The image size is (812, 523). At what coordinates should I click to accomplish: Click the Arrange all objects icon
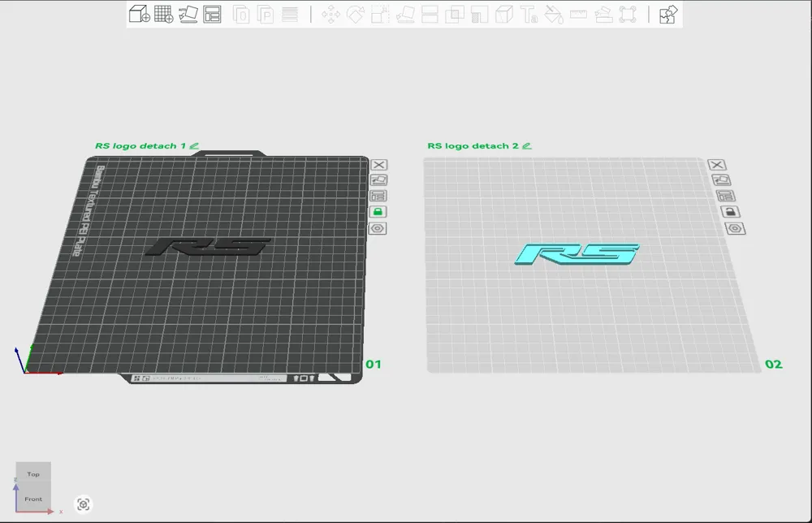coord(212,14)
